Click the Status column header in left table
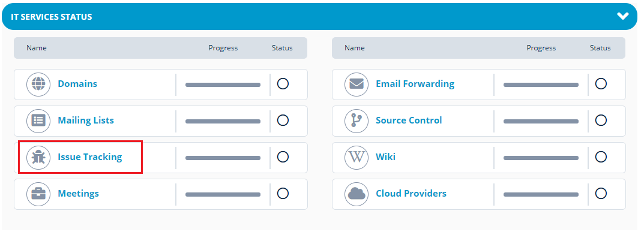This screenshot has width=644, height=232. 282,48
